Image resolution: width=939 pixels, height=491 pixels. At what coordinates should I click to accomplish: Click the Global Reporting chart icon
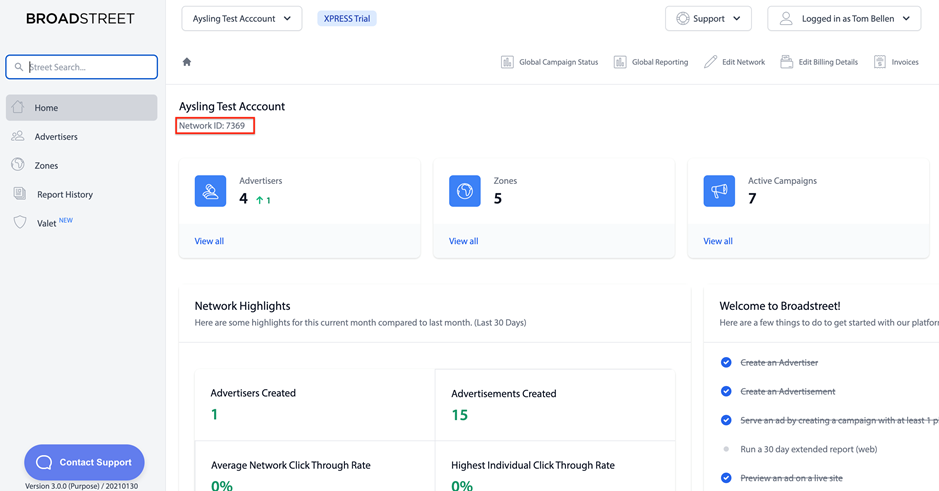click(x=620, y=62)
